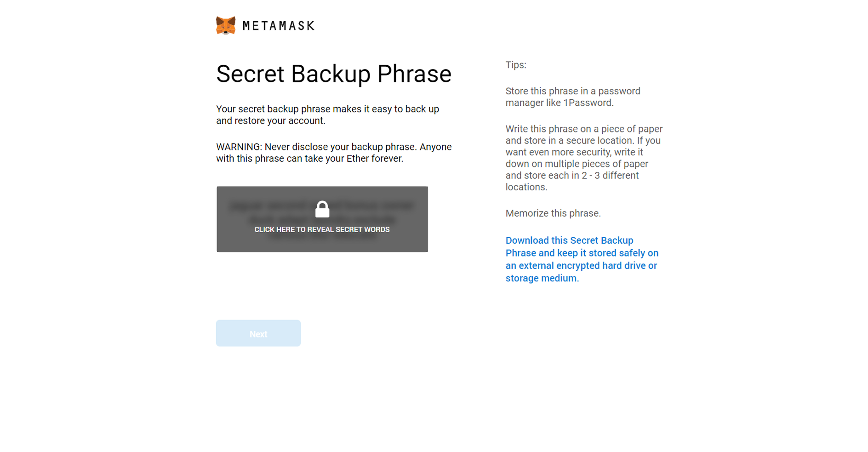Click the Memorize this phrase tip
The width and height of the screenshot is (868, 452).
click(553, 213)
